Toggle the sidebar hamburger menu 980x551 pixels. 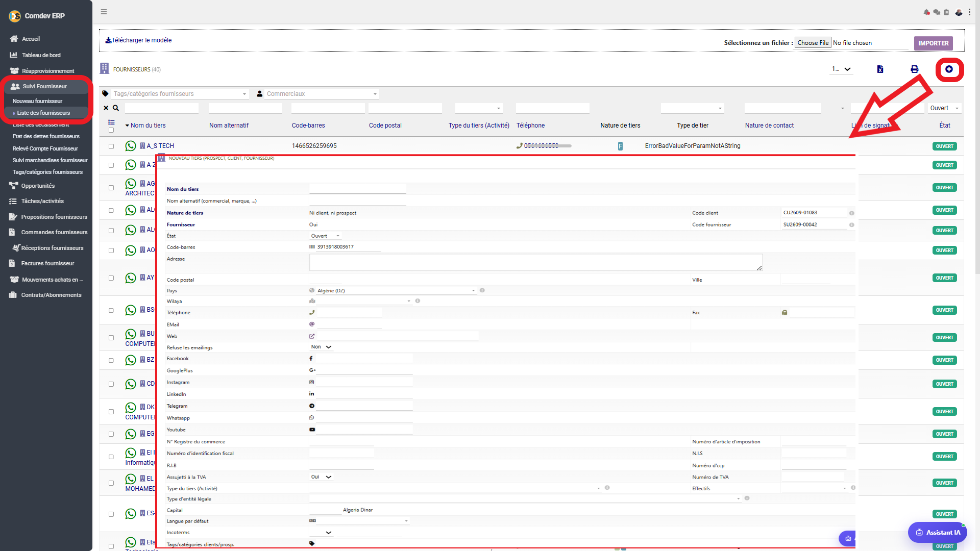104,12
